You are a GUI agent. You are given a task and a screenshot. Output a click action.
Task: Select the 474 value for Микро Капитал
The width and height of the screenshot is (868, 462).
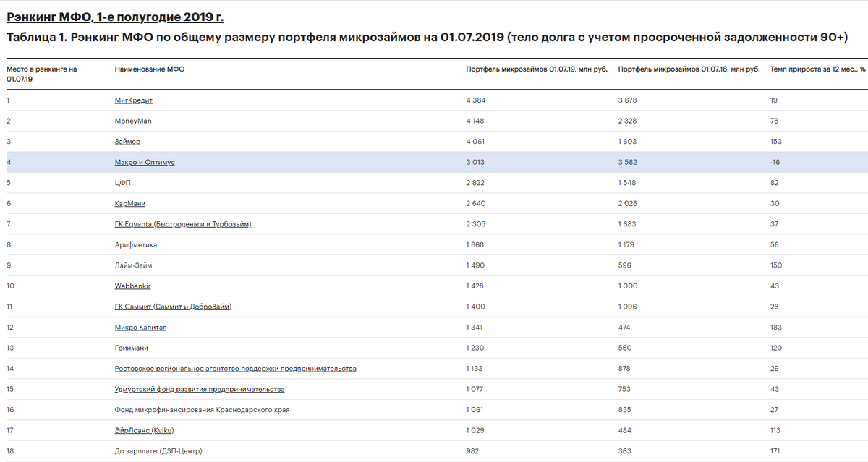pyautogui.click(x=626, y=328)
